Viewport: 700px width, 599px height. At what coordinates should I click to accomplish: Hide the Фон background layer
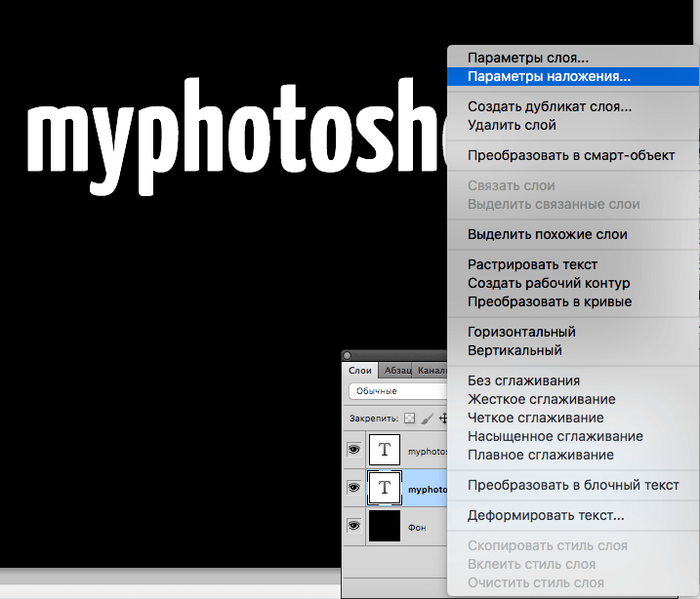(353, 526)
